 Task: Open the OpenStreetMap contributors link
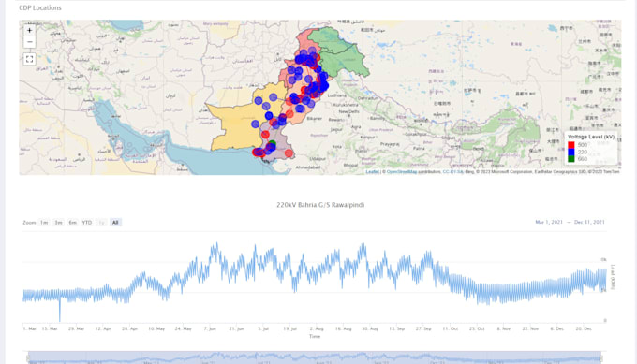(x=401, y=172)
